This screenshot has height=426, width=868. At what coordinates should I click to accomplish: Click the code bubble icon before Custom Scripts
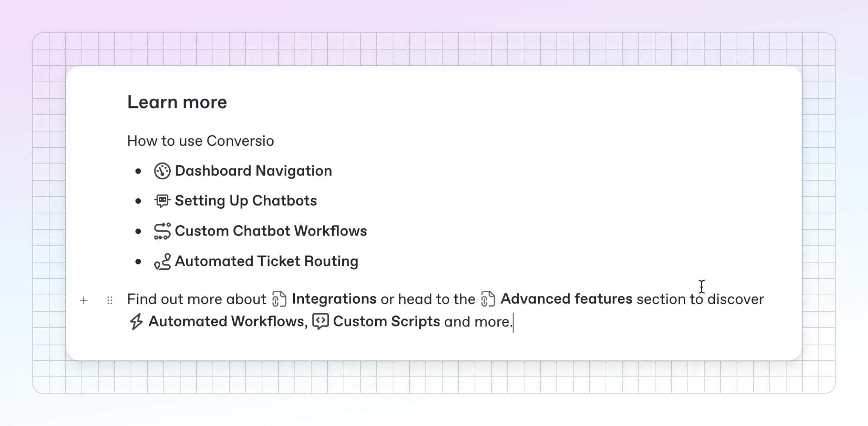pyautogui.click(x=321, y=322)
